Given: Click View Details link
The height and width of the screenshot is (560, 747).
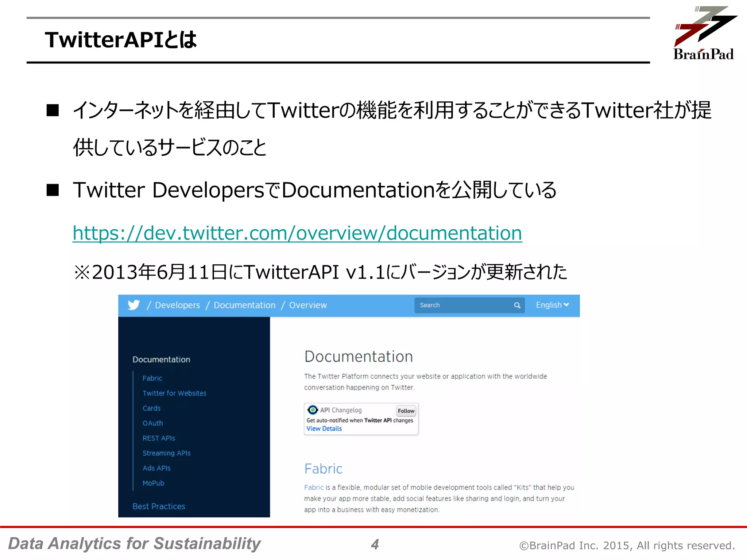Looking at the screenshot, I should [x=324, y=429].
